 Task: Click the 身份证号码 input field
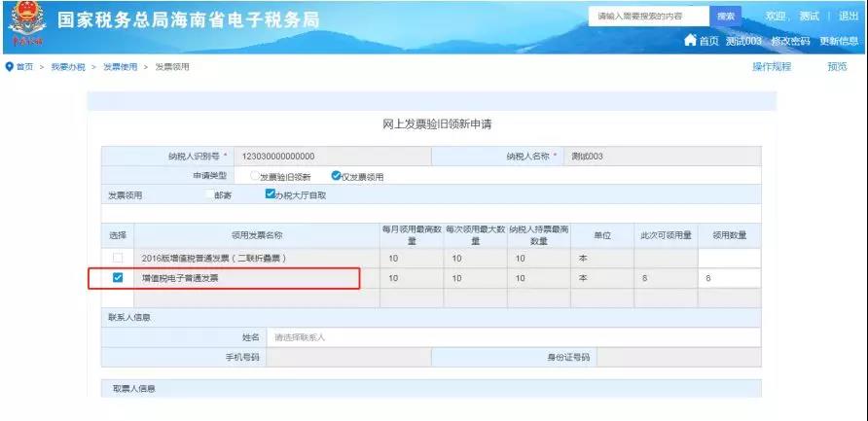pos(678,358)
